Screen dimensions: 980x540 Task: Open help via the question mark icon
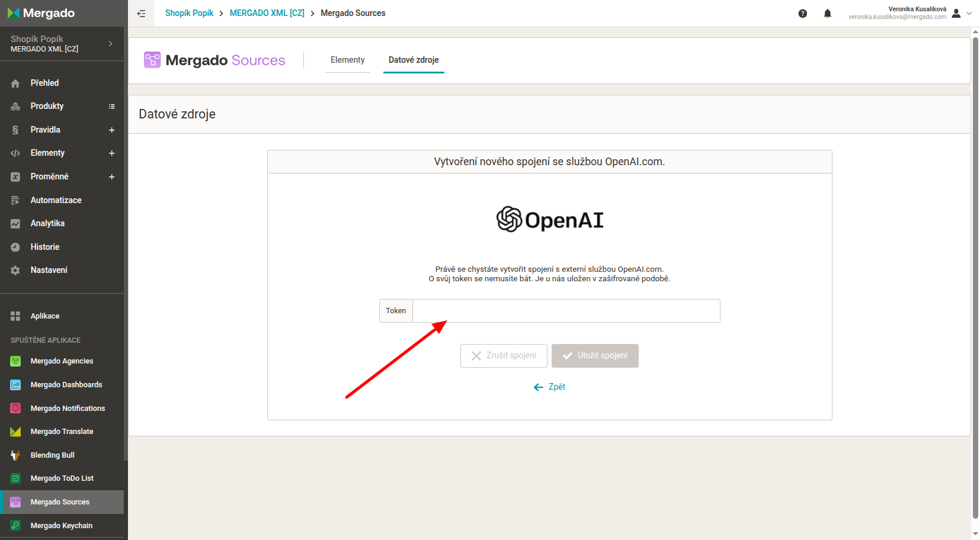coord(803,14)
